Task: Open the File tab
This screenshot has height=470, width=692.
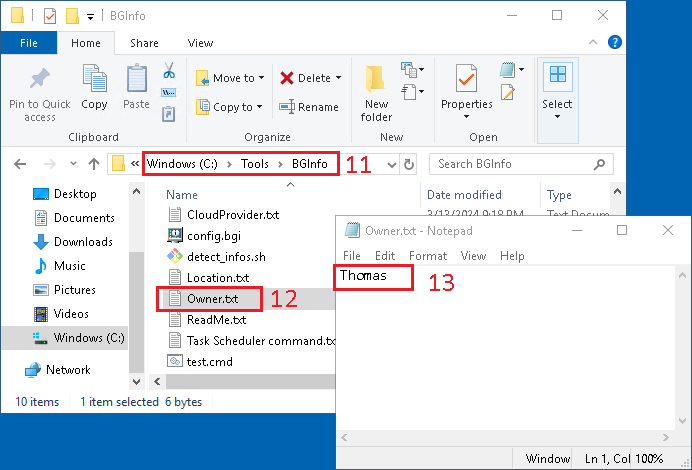Action: [29, 43]
